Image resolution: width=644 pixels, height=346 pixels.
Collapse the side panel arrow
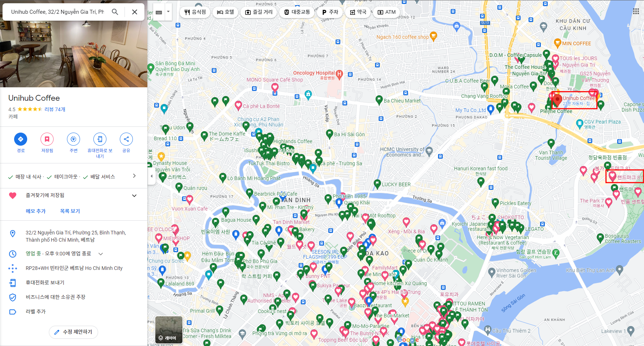coord(152,176)
